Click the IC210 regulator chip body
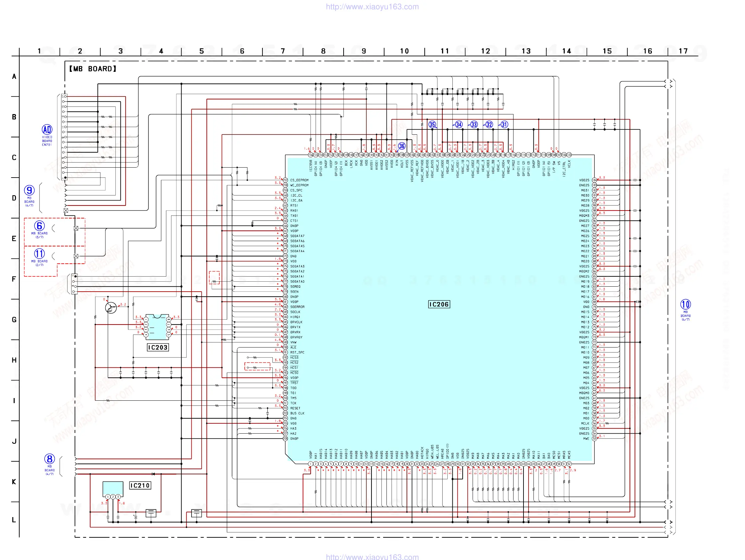 pos(113,488)
